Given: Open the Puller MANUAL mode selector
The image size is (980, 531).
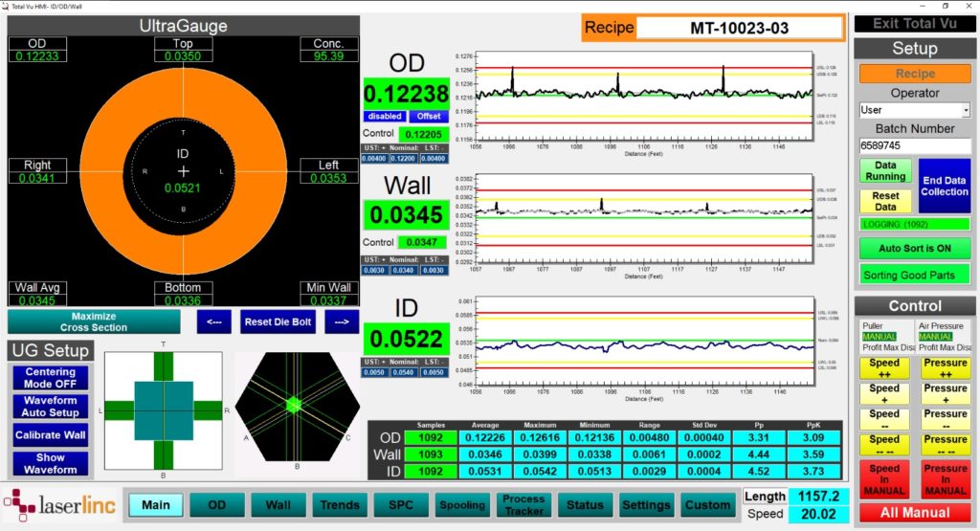Looking at the screenshot, I should (880, 337).
